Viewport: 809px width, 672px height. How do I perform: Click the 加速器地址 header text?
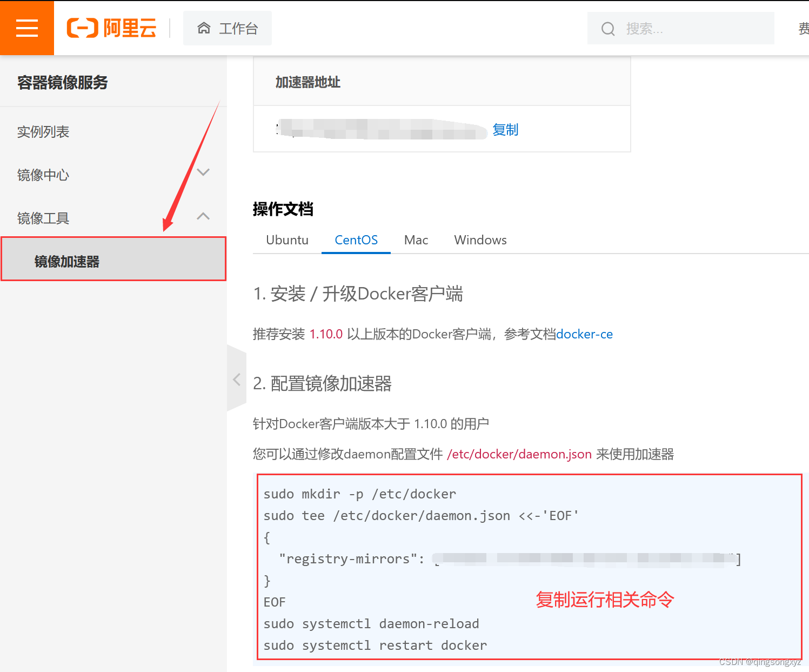coord(308,82)
